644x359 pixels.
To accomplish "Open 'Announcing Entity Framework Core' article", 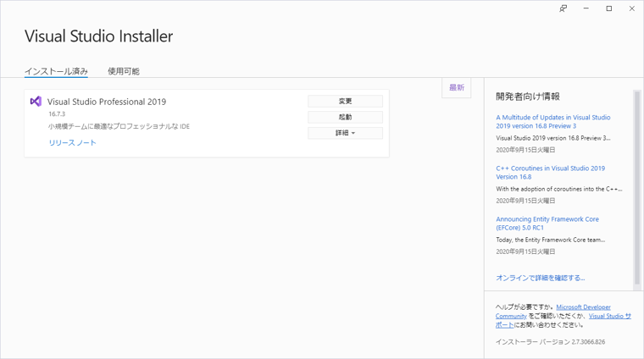I will [547, 224].
